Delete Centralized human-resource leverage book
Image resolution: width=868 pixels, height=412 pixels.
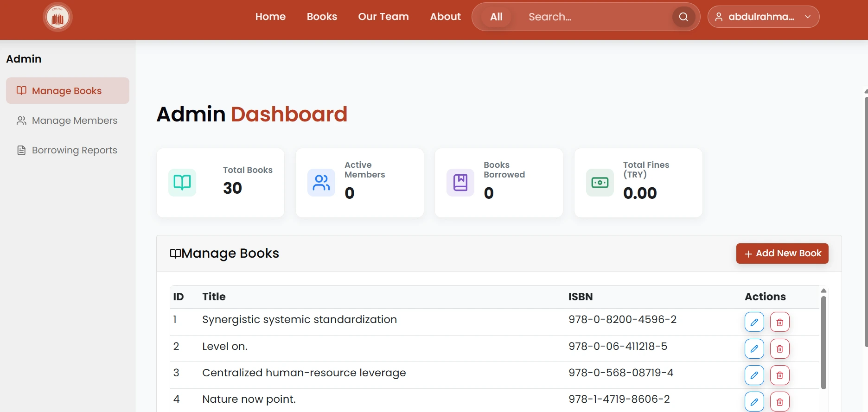pyautogui.click(x=780, y=375)
